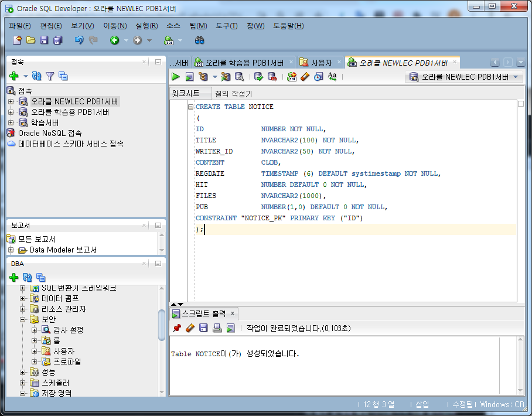
Task: Click the Commit icon in worksheet toolbar
Action: point(258,77)
